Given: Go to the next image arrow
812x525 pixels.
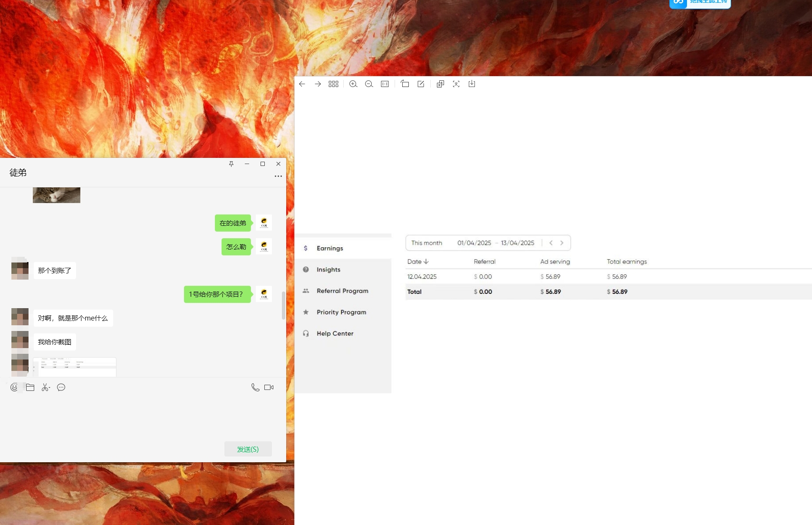Looking at the screenshot, I should 318,84.
